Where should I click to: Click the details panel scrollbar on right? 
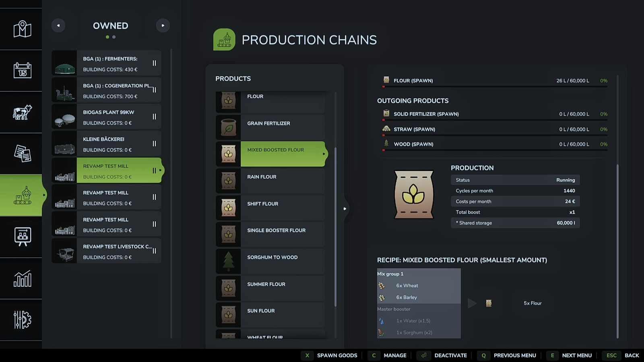click(x=618, y=251)
